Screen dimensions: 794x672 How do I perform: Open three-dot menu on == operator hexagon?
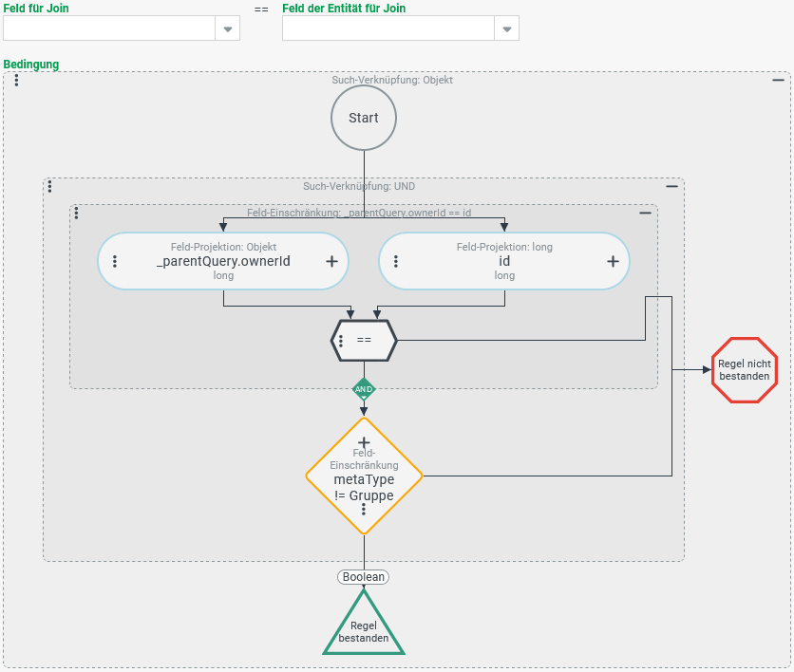coord(341,340)
